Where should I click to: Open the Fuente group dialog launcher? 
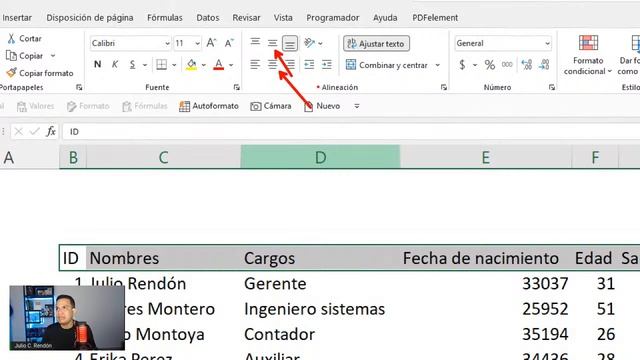click(236, 87)
